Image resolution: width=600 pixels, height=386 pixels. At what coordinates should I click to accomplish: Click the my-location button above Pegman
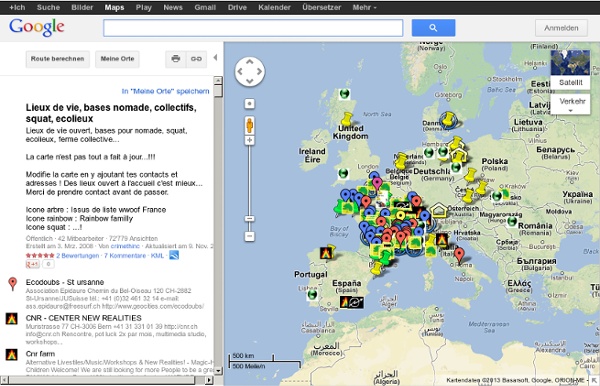tap(249, 104)
